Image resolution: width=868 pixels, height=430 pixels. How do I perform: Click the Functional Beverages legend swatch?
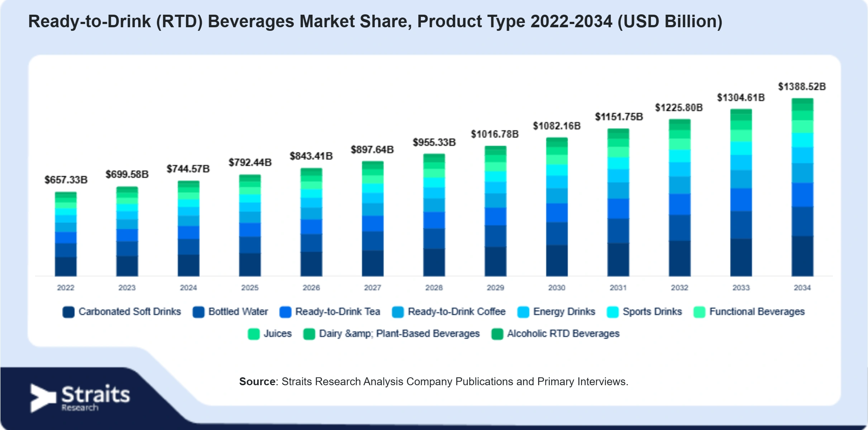pyautogui.click(x=699, y=312)
